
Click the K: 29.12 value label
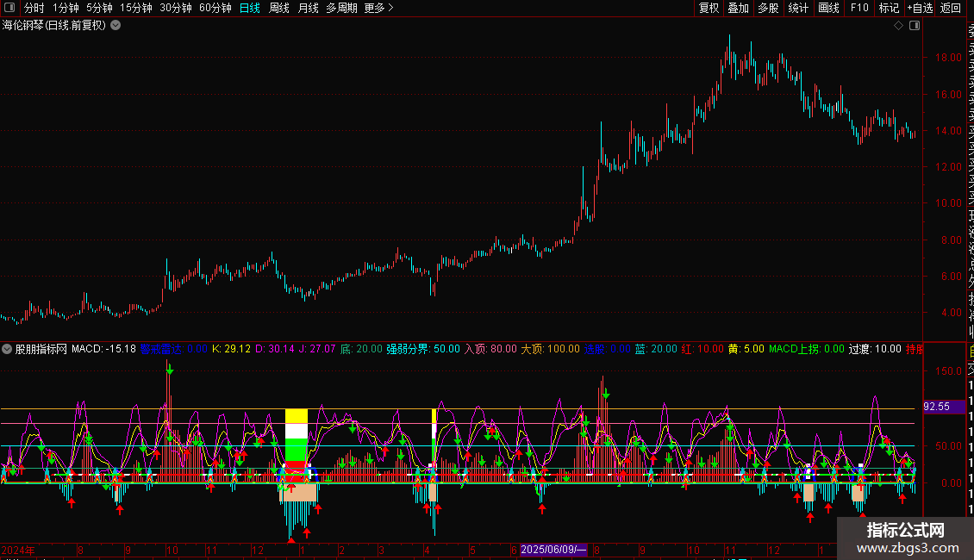(231, 349)
